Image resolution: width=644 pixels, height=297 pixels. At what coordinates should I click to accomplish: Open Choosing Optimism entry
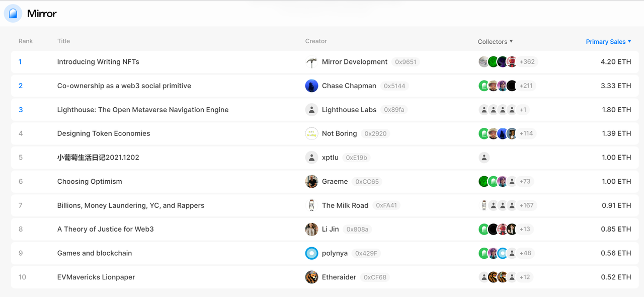tap(90, 181)
